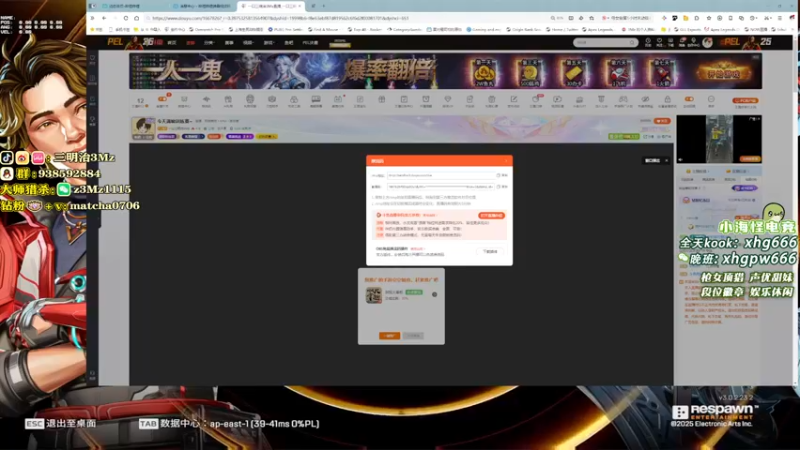800x450 pixels.
Task: Open the 首页 navigation item
Action: point(172,43)
